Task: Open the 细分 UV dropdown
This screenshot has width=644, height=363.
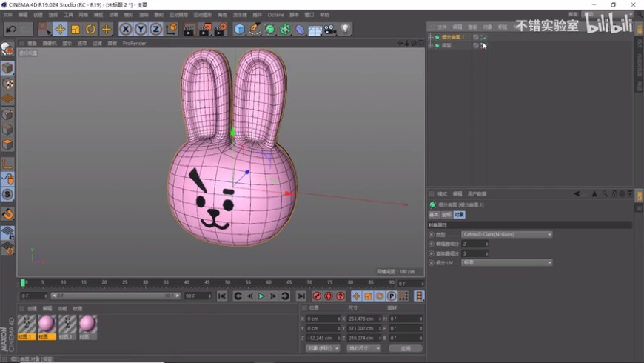Action: click(507, 262)
